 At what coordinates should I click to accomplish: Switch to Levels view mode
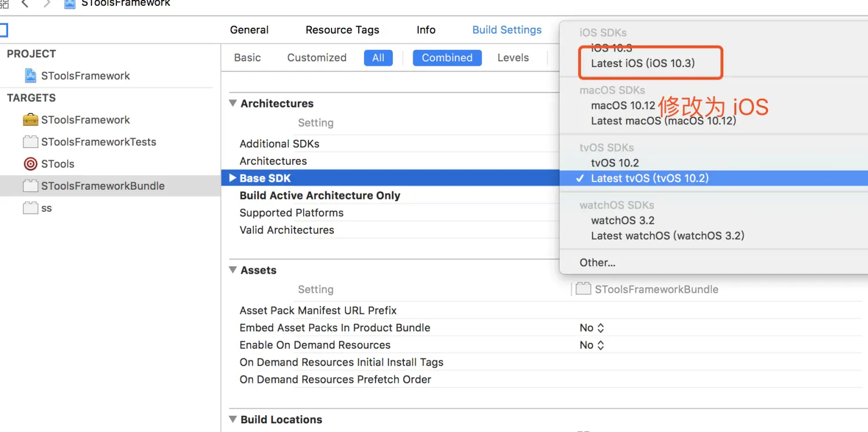tap(513, 58)
